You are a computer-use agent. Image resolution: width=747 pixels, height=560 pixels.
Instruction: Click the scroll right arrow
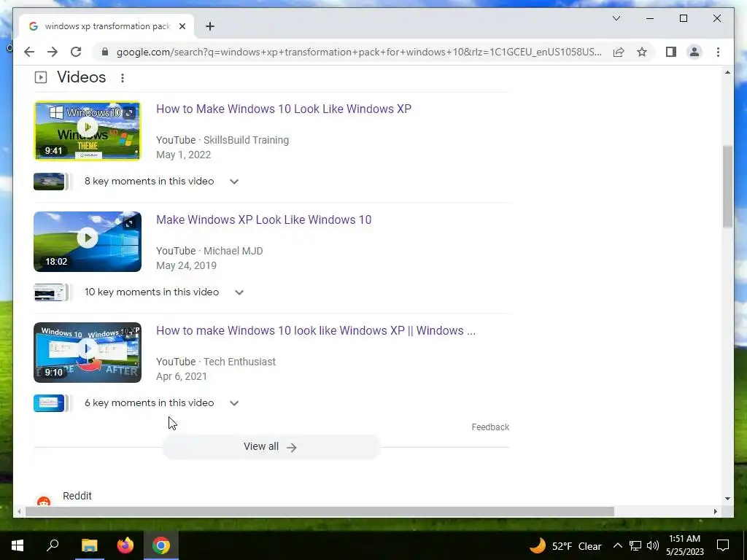pyautogui.click(x=715, y=511)
